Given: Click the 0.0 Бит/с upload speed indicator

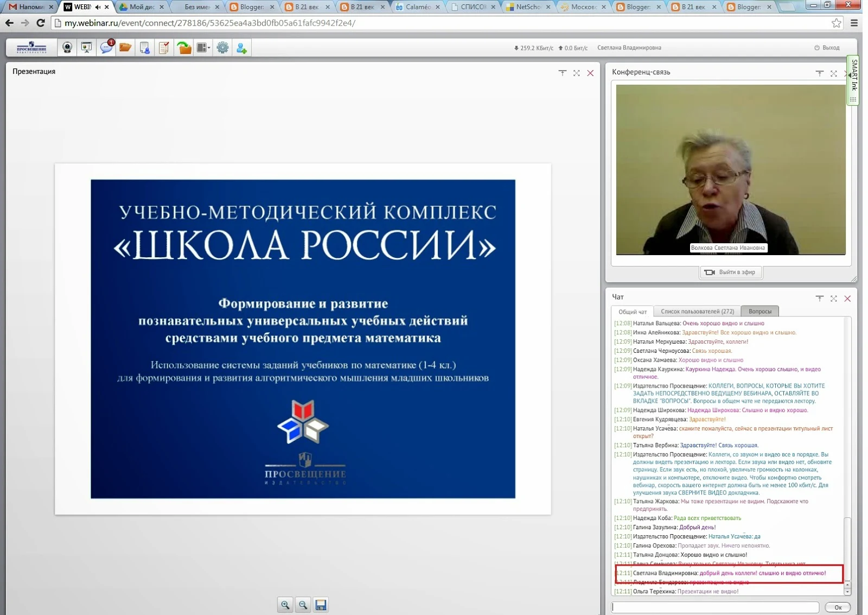Looking at the screenshot, I should coord(573,48).
